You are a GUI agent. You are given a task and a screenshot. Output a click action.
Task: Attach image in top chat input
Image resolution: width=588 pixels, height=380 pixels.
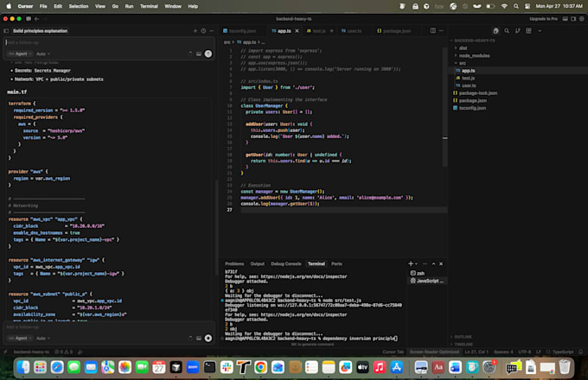[x=198, y=54]
